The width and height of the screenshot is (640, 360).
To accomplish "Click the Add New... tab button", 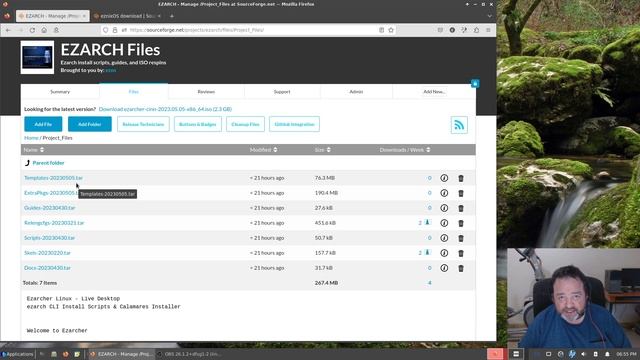I will (x=434, y=92).
